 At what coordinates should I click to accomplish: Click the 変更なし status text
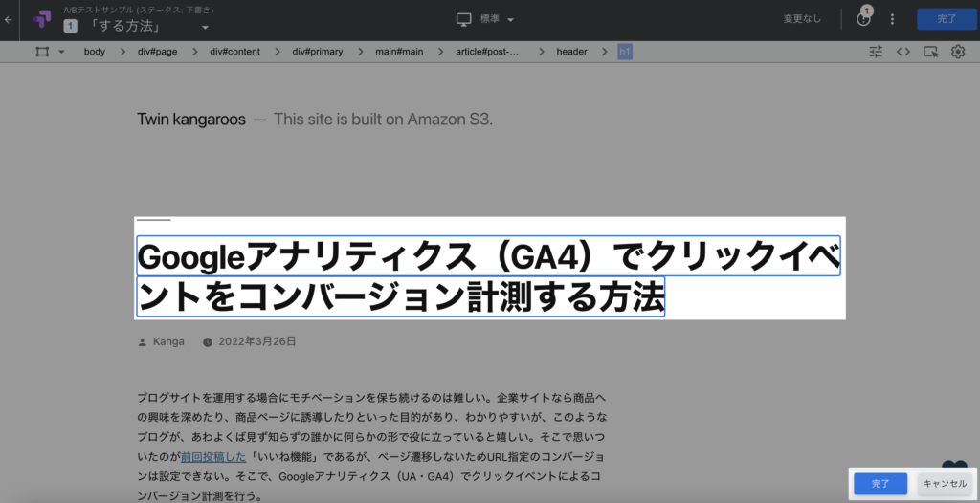[802, 19]
